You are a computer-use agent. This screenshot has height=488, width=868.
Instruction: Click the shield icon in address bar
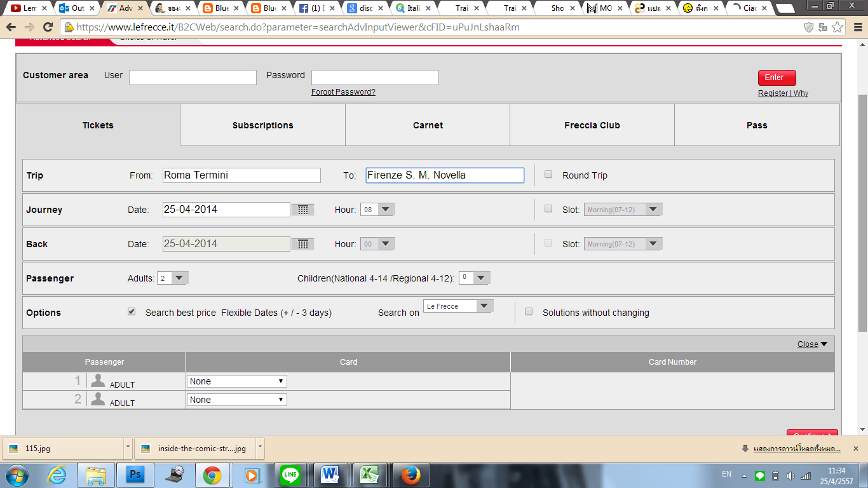(x=809, y=27)
